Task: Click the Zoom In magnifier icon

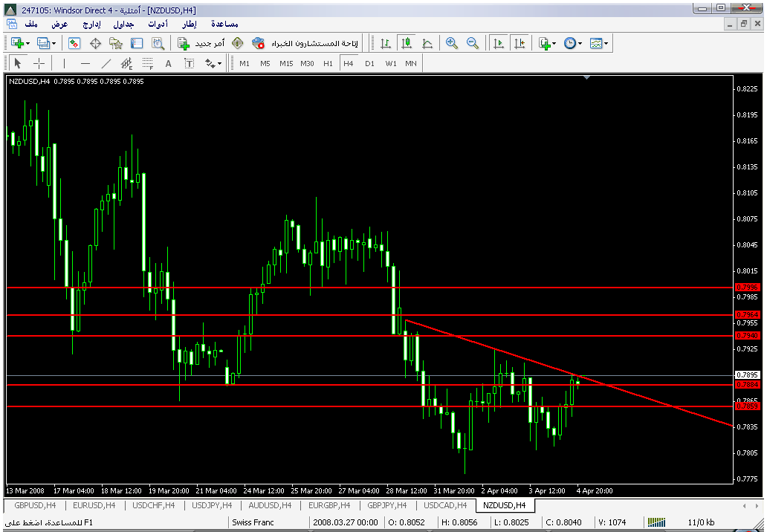Action: (451, 43)
